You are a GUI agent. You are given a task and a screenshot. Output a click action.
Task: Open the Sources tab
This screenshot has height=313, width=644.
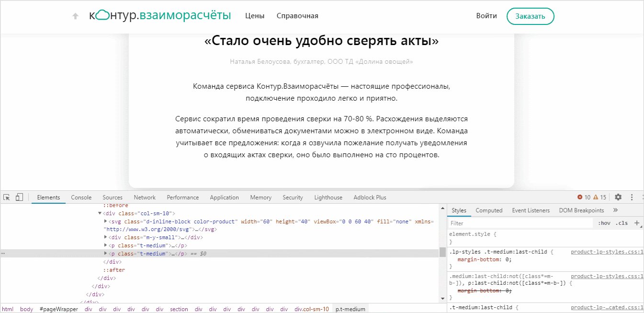click(x=113, y=197)
